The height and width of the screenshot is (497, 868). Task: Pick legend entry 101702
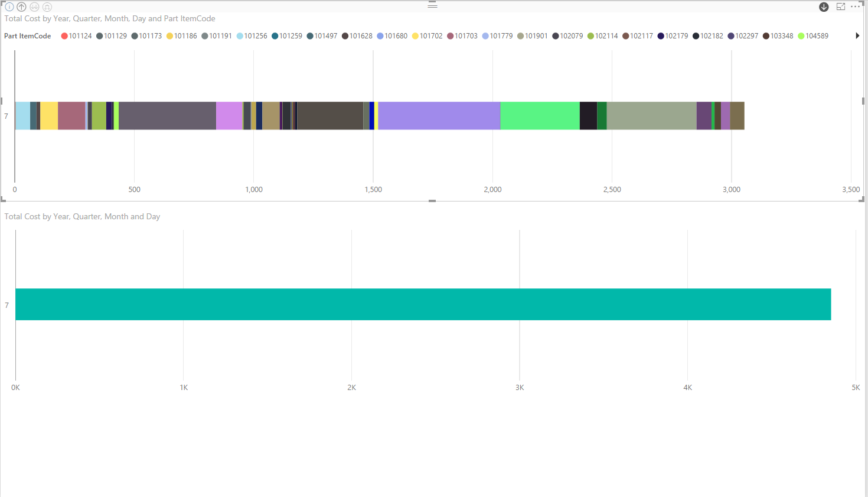click(428, 36)
